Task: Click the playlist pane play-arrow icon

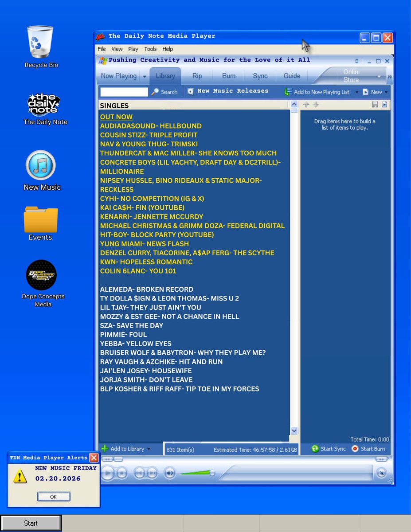Action: click(x=384, y=105)
